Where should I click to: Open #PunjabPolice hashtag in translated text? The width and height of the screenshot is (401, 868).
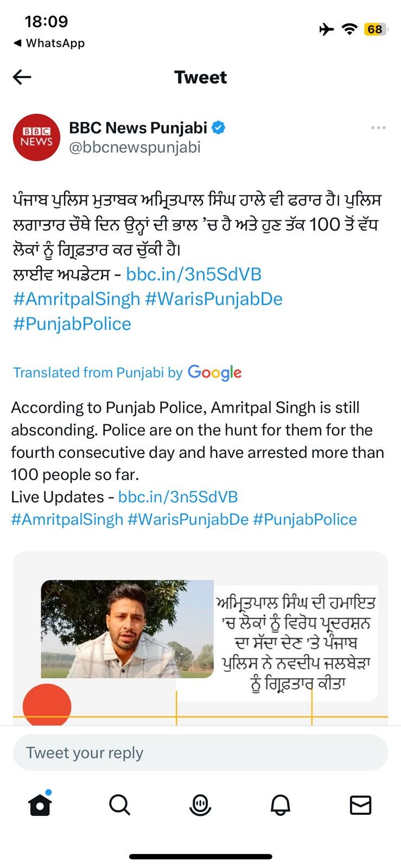[305, 519]
